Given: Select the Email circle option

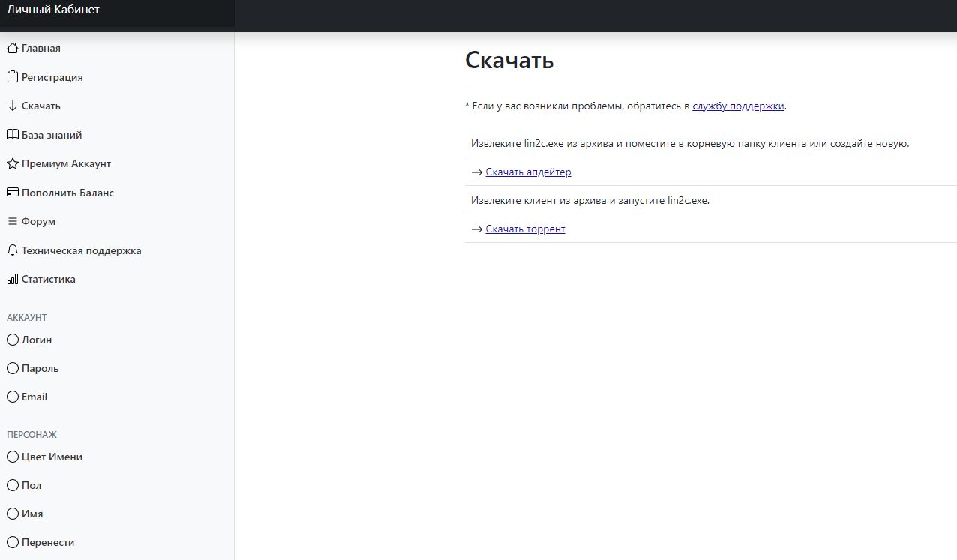Looking at the screenshot, I should (12, 397).
